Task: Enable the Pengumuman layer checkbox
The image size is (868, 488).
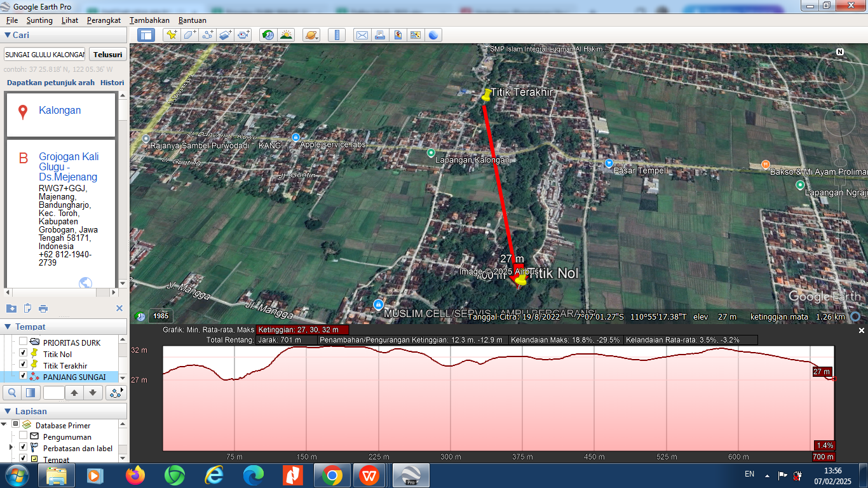Action: pyautogui.click(x=23, y=436)
